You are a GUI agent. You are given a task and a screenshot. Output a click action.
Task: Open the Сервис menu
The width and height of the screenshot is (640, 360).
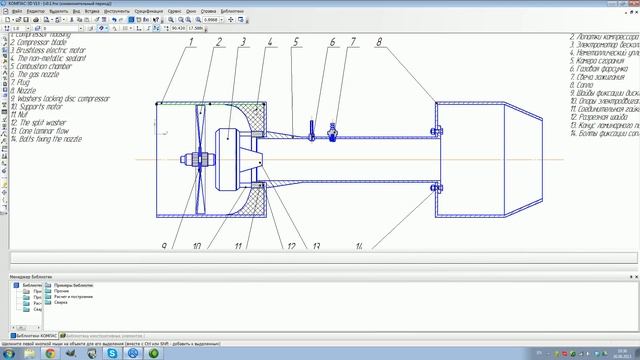pos(174,11)
